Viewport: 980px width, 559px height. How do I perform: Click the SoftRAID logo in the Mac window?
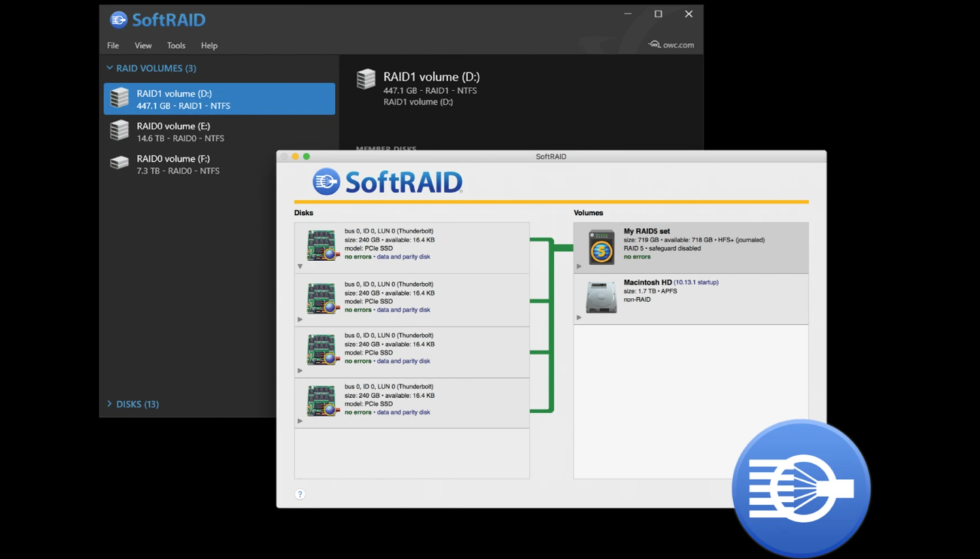click(387, 182)
